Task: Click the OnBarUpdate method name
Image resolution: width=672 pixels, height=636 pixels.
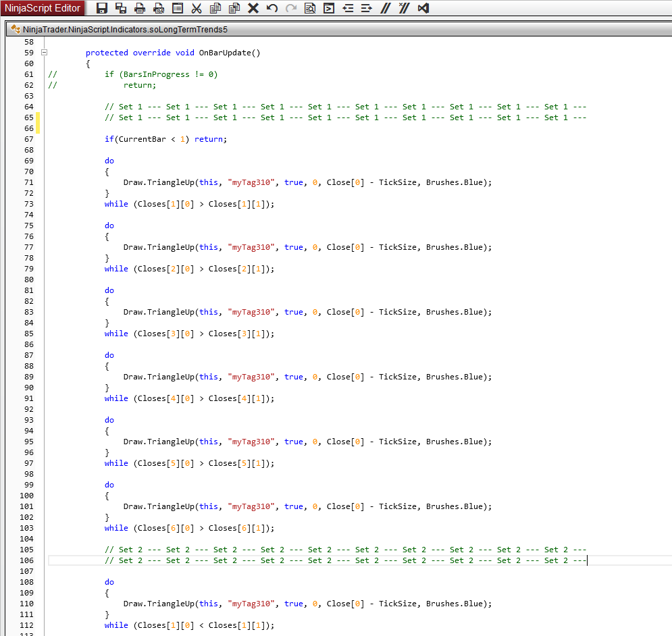Action: pos(225,53)
